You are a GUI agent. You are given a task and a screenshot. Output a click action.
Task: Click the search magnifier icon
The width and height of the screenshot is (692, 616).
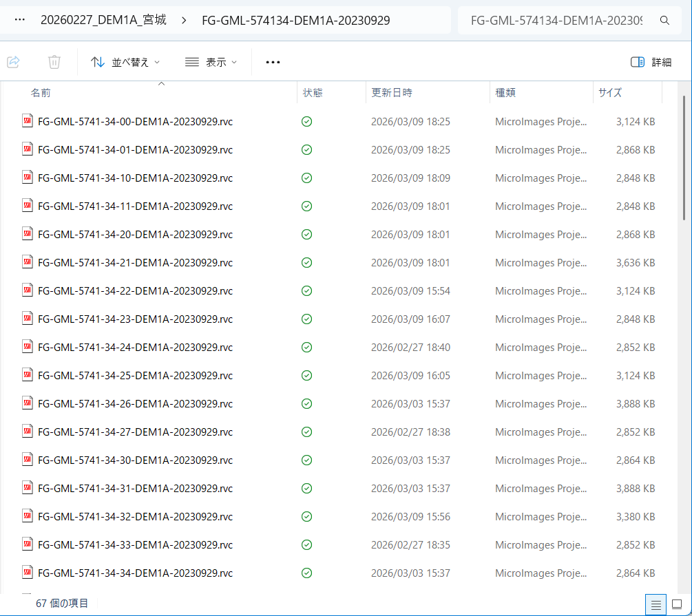[664, 21]
